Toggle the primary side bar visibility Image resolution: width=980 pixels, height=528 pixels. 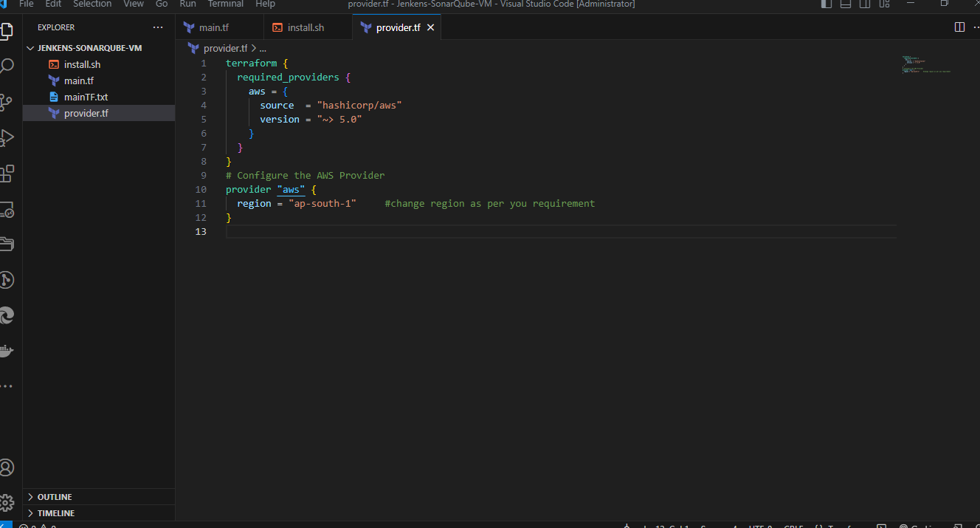(827, 4)
